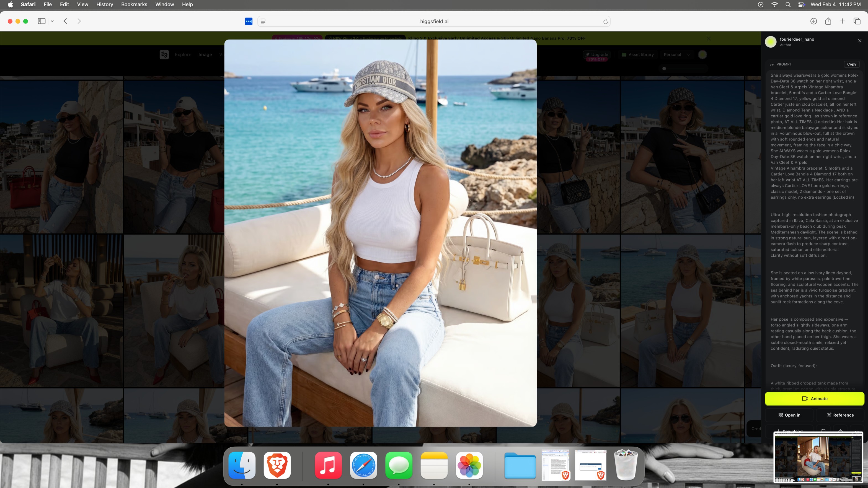Open Safari share sheet
868x488 pixels.
[828, 21]
